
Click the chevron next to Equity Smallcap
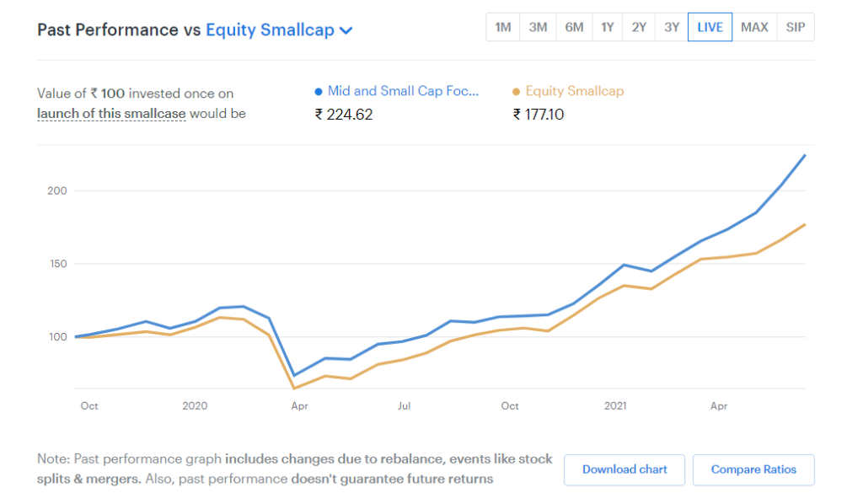pyautogui.click(x=346, y=30)
